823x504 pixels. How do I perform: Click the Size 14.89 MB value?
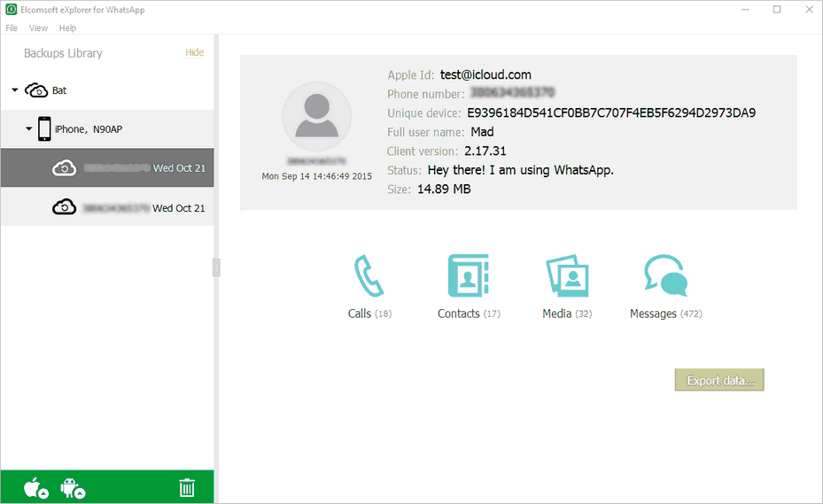tap(444, 189)
